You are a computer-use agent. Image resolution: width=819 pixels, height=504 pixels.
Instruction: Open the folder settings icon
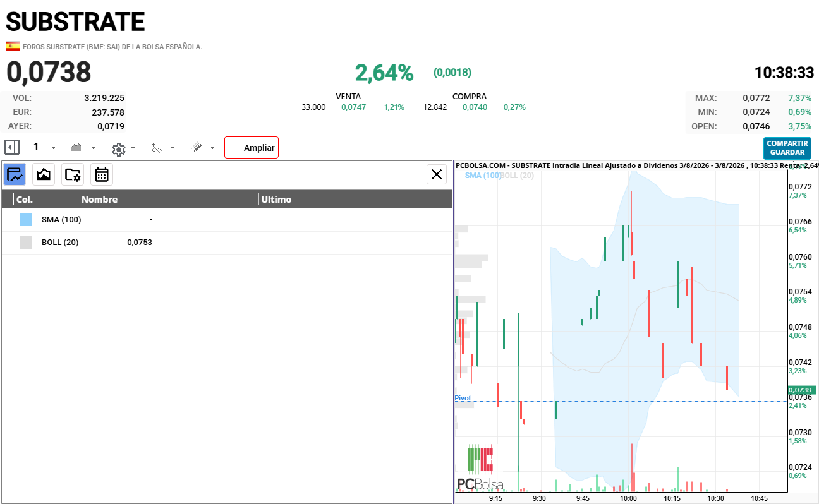pos(73,174)
